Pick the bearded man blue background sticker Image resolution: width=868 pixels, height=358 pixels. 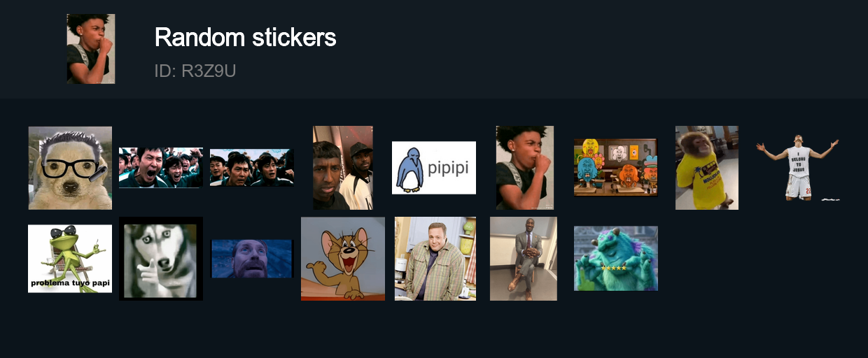[252, 259]
